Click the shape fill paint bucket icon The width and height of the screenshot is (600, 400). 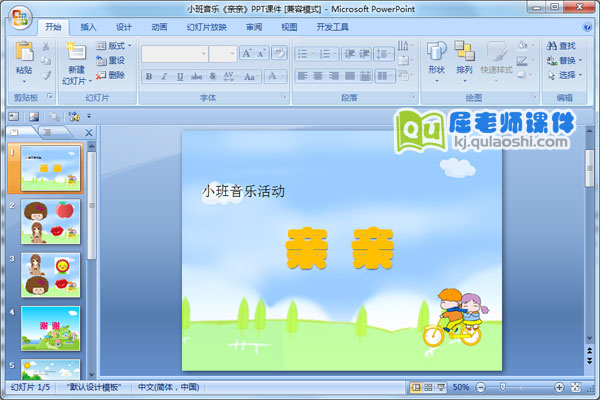(524, 46)
